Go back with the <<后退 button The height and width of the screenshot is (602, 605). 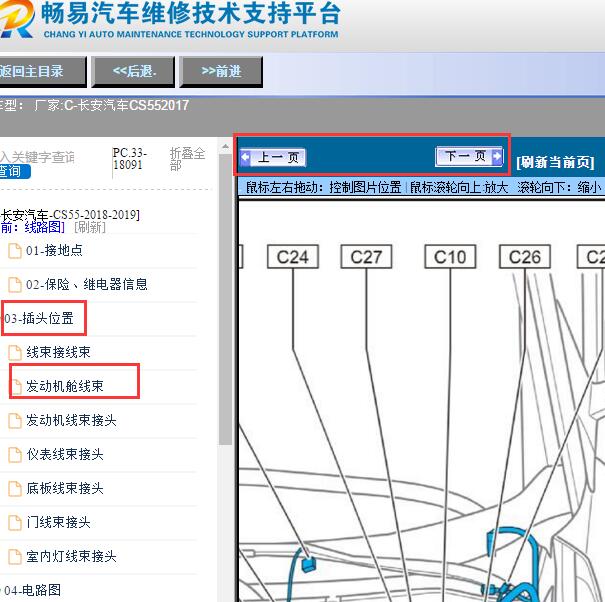(x=133, y=71)
